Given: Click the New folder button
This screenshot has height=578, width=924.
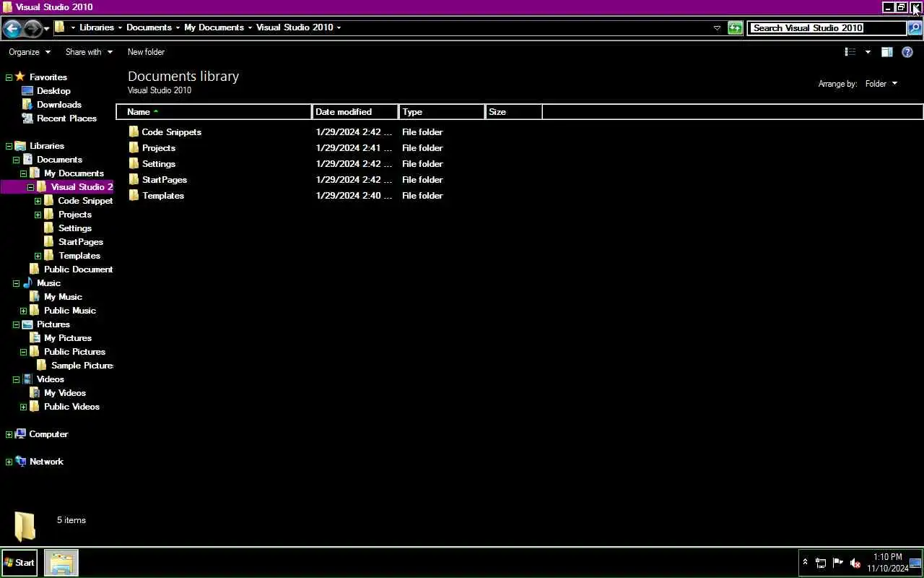Looking at the screenshot, I should click(x=146, y=52).
